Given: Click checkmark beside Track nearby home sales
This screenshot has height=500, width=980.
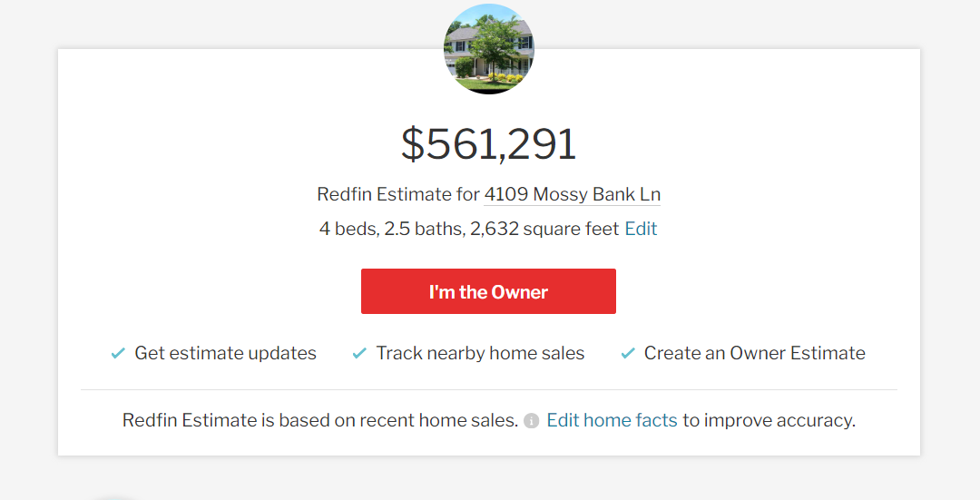Looking at the screenshot, I should coord(359,353).
